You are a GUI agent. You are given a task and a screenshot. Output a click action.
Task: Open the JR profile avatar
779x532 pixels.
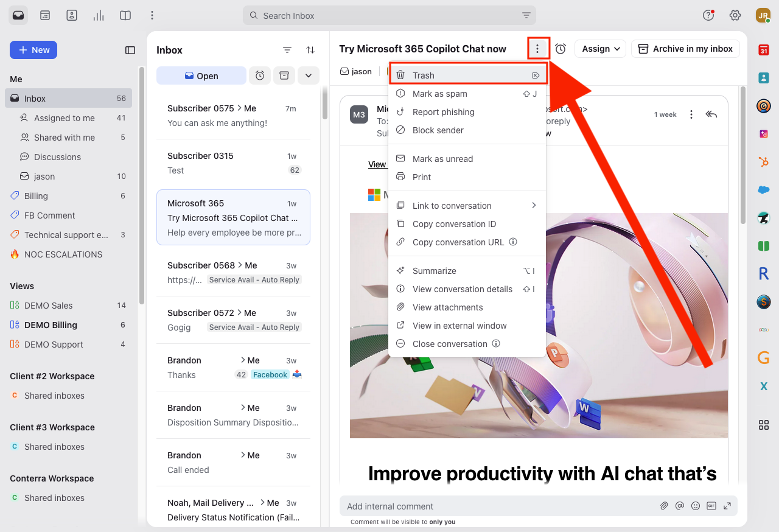[x=763, y=15]
